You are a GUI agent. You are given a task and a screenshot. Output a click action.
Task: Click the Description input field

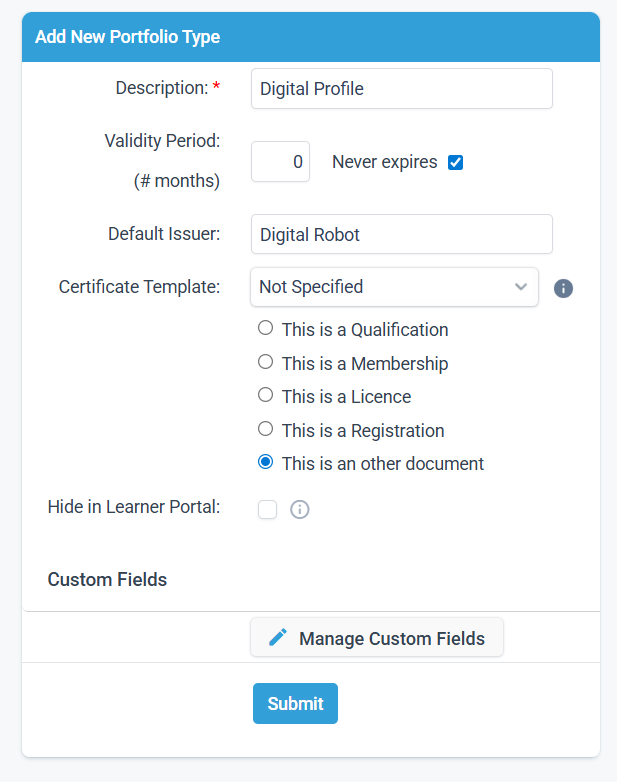402,89
